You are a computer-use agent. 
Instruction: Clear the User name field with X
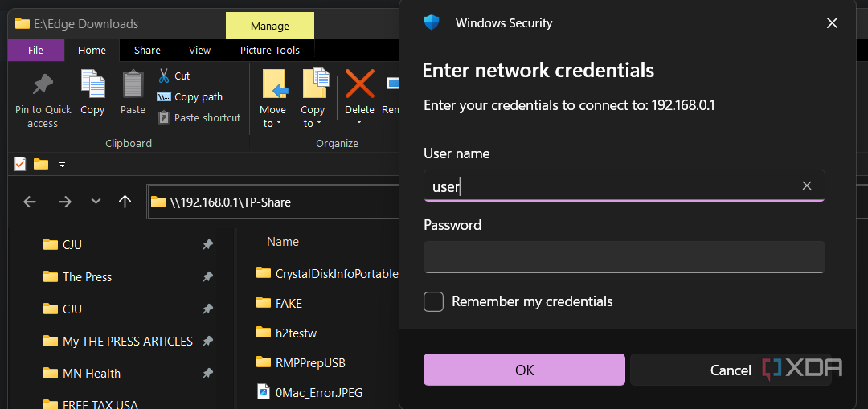pos(807,186)
